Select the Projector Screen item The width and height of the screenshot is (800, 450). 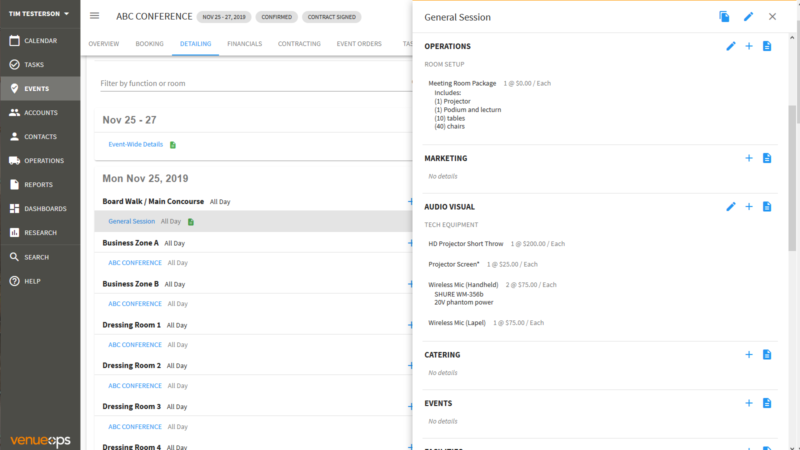[454, 264]
